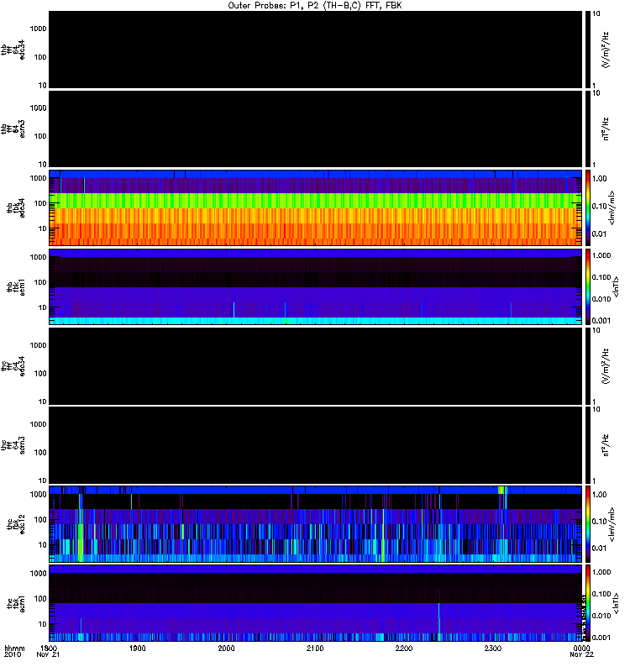This screenshot has width=630, height=672.
Task: Click the "thb fbk edc34" y-axis title
Action: coord(15,207)
